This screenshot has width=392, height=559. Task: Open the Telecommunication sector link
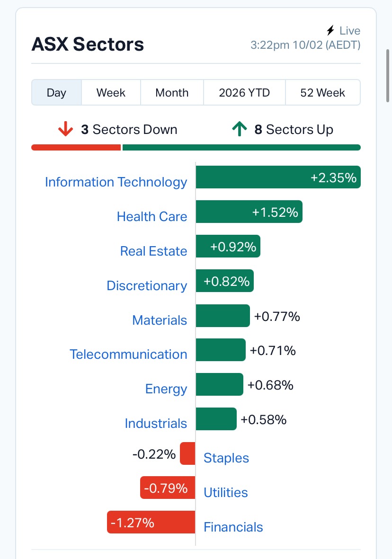(128, 354)
